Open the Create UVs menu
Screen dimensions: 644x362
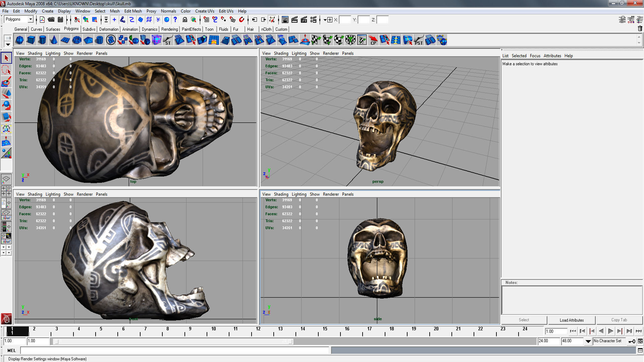coord(205,11)
